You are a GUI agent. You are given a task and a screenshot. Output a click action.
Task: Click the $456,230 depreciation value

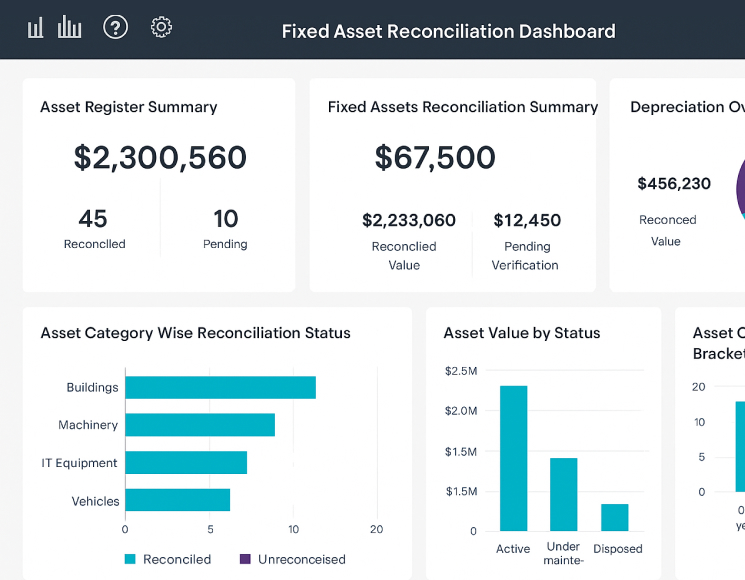click(674, 183)
